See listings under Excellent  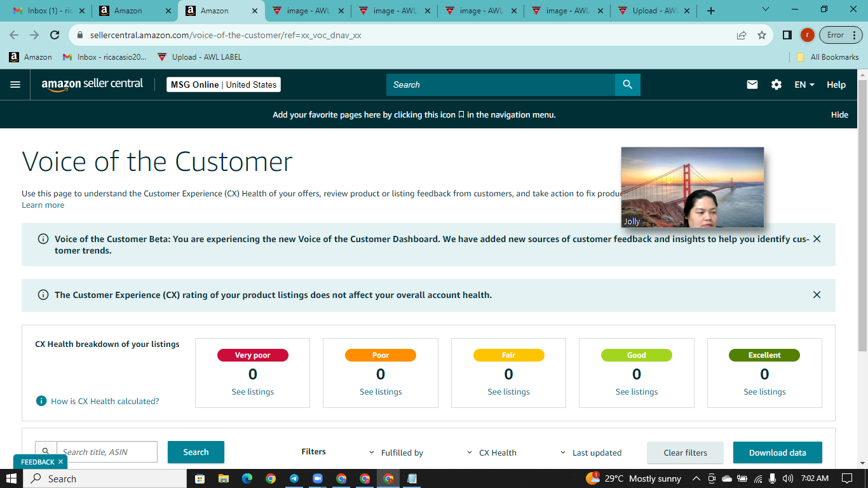click(764, 391)
